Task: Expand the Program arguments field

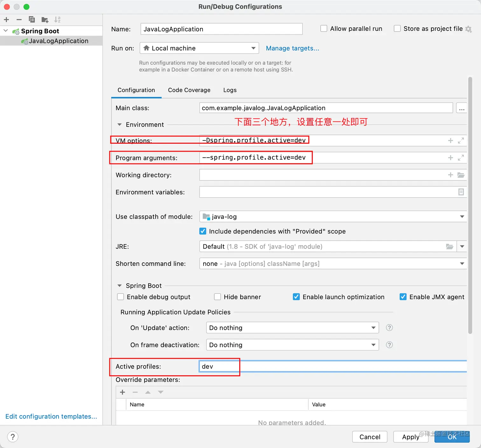Action: [x=461, y=158]
